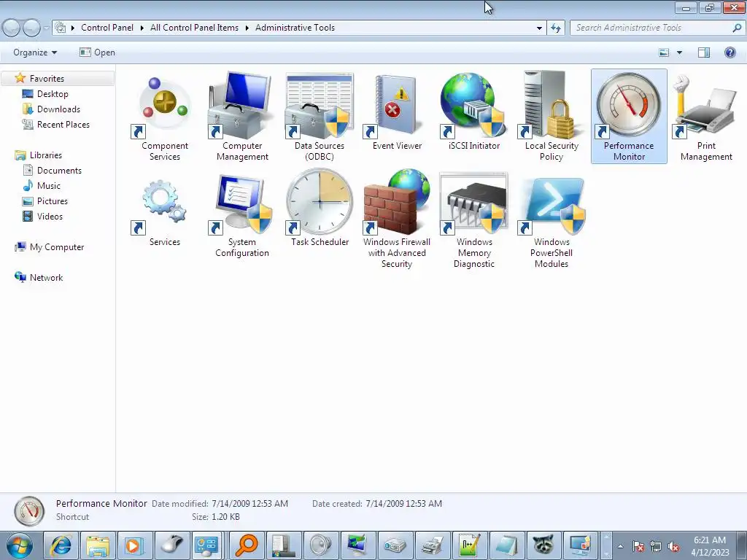Click the Control Panel address bar icon
Viewport: 747px width, 560px height.
click(60, 28)
